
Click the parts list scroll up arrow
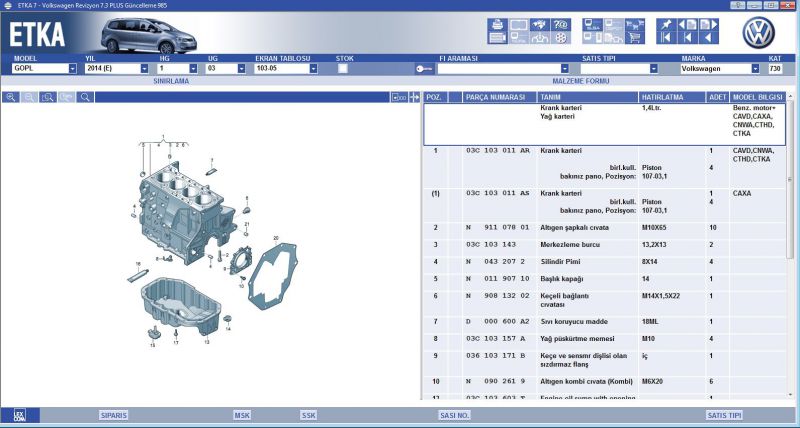click(791, 96)
